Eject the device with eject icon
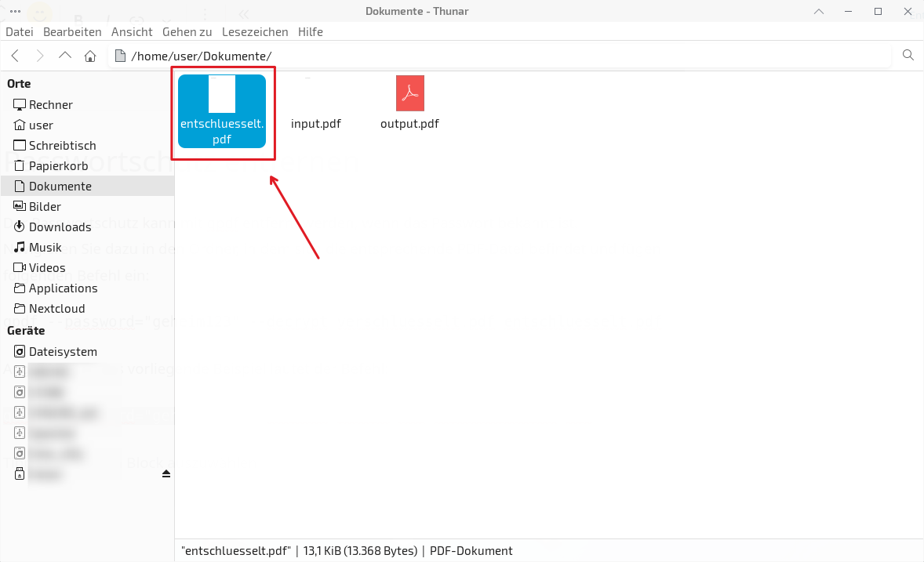 (166, 474)
